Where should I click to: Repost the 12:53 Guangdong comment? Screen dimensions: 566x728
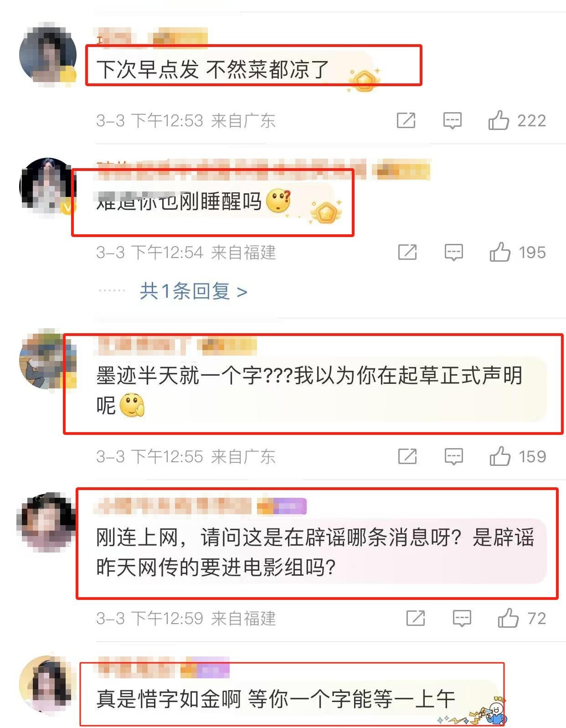(x=406, y=120)
